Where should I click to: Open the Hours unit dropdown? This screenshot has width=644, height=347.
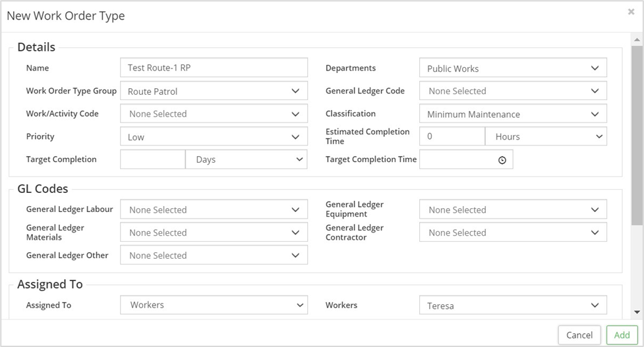(546, 137)
